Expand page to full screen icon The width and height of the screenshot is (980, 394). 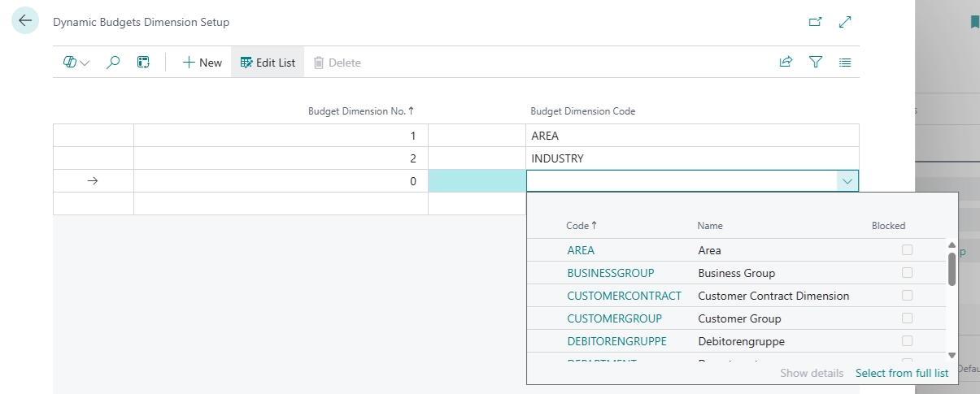(x=845, y=22)
